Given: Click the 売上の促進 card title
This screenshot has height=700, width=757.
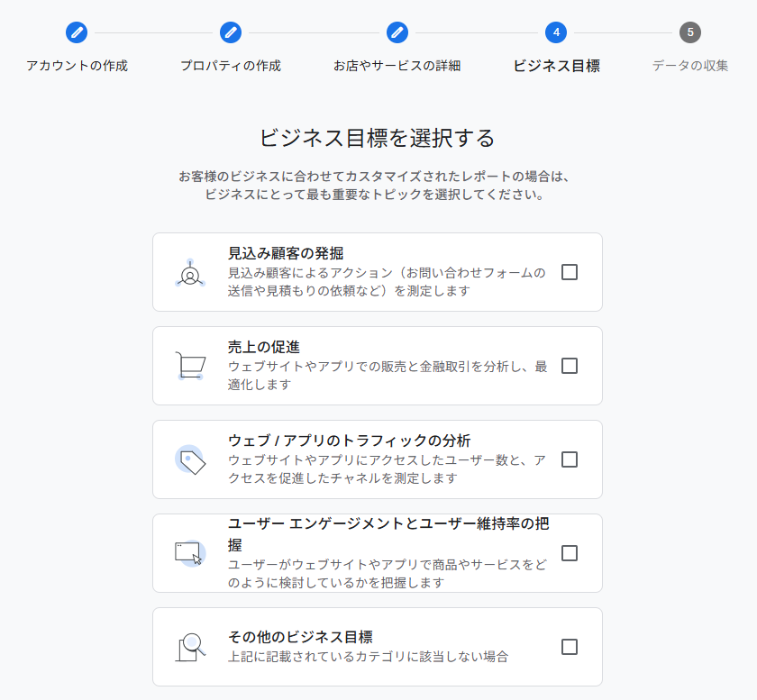Looking at the screenshot, I should pos(264,347).
